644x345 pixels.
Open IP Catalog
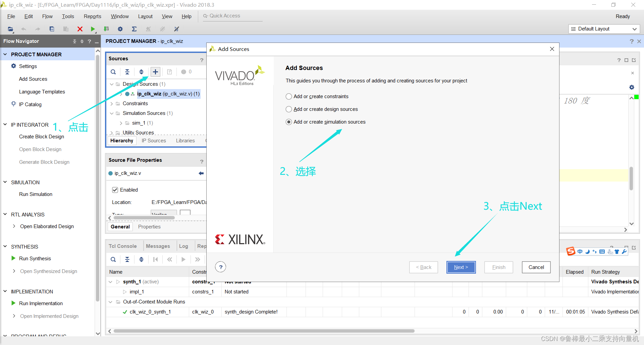(x=30, y=105)
